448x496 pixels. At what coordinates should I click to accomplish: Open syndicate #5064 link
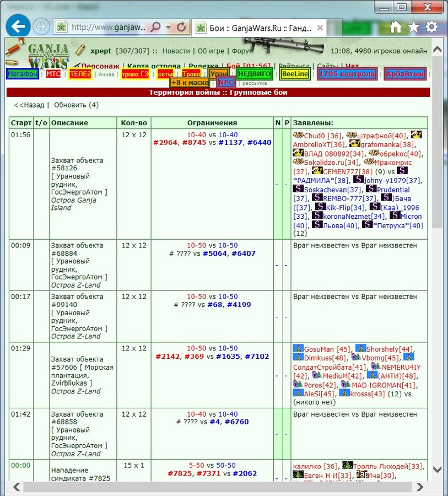point(214,254)
